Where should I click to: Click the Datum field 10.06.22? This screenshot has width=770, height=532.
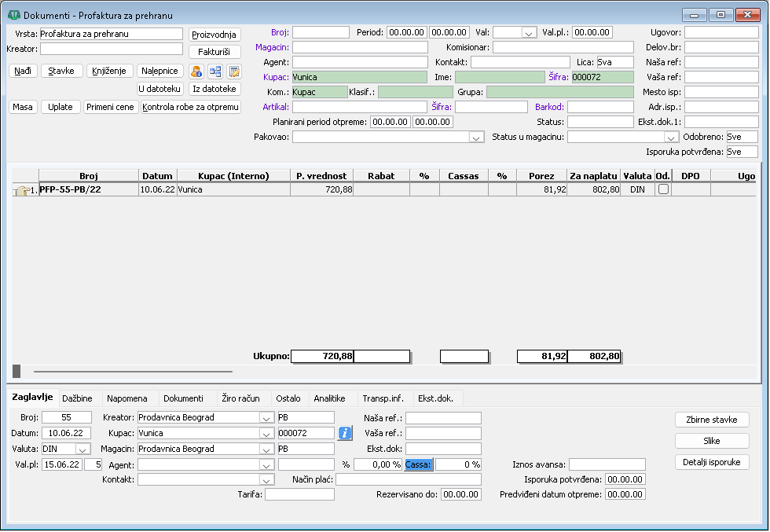click(x=66, y=433)
